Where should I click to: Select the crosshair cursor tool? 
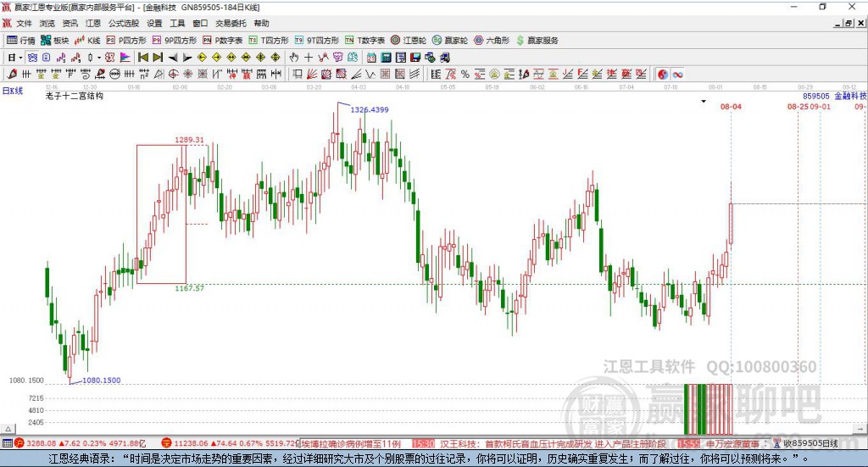pyautogui.click(x=309, y=58)
